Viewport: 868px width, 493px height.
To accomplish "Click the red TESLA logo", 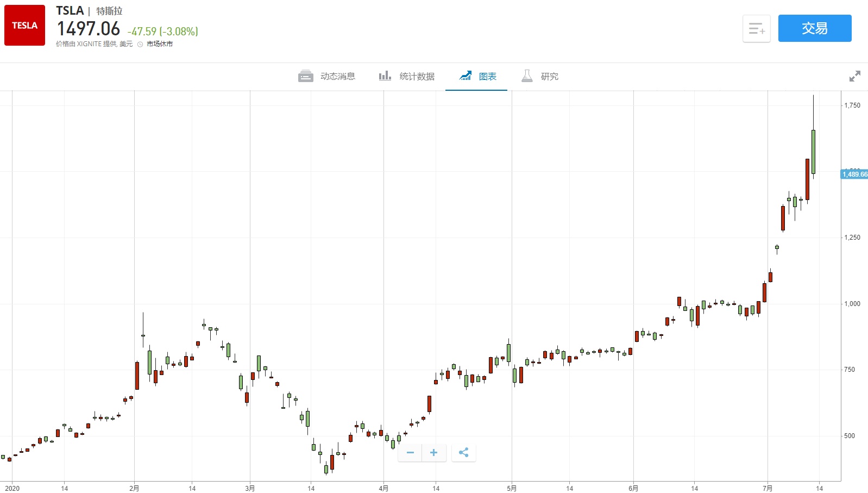I will (x=24, y=26).
